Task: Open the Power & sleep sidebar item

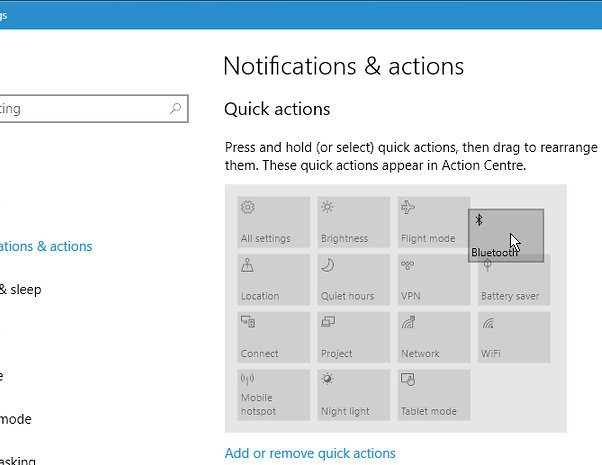Action: click(21, 290)
